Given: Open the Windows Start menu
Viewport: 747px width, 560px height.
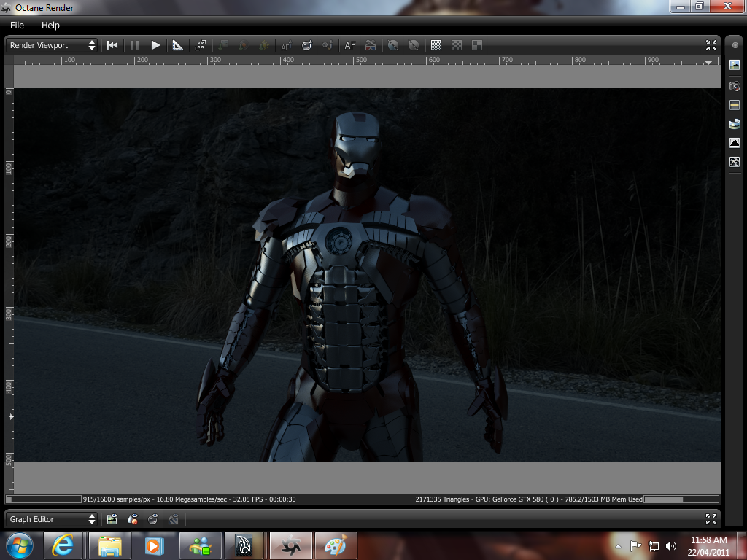Looking at the screenshot, I should coord(20,546).
